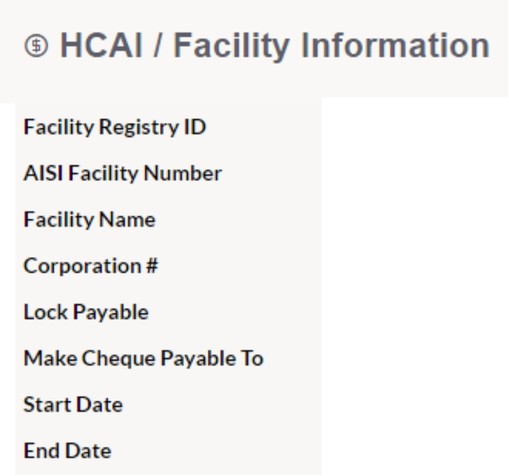Click the blank value beside Facility Registry ID
The height and width of the screenshot is (476, 509).
tap(415, 127)
